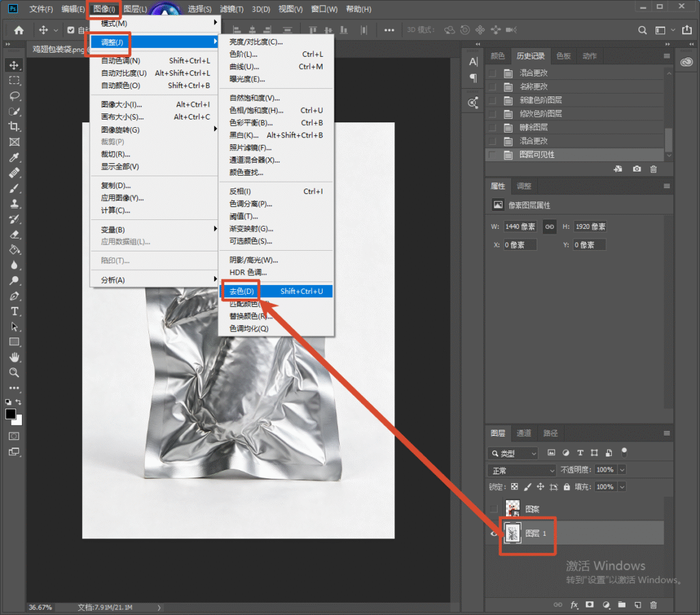Create a new snapshot from history
This screenshot has height=615, width=700.
pyautogui.click(x=636, y=169)
